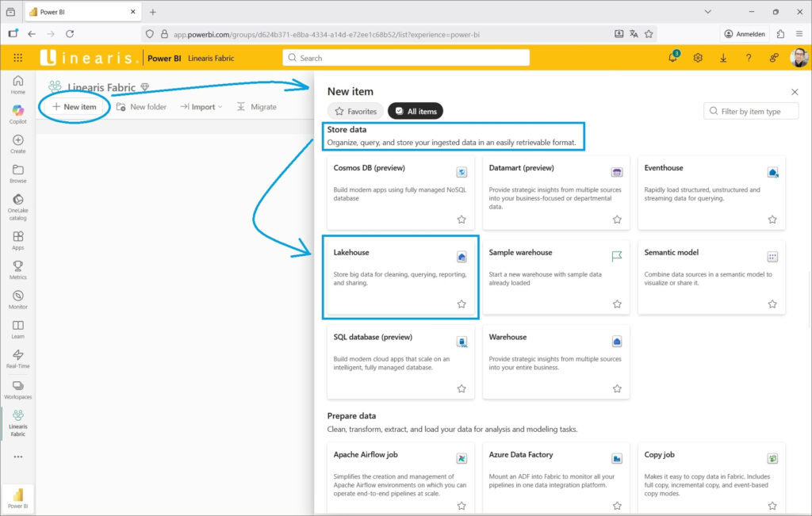This screenshot has height=516, width=812.
Task: Click the New item button
Action: point(75,107)
